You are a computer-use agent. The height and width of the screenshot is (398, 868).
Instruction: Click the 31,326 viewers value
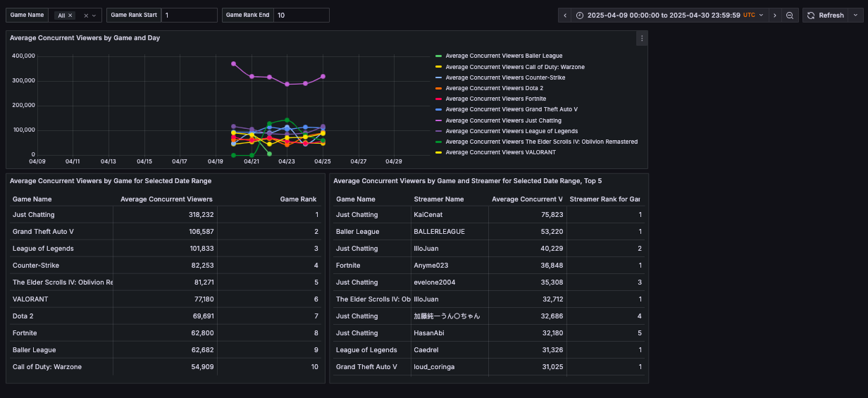click(552, 350)
